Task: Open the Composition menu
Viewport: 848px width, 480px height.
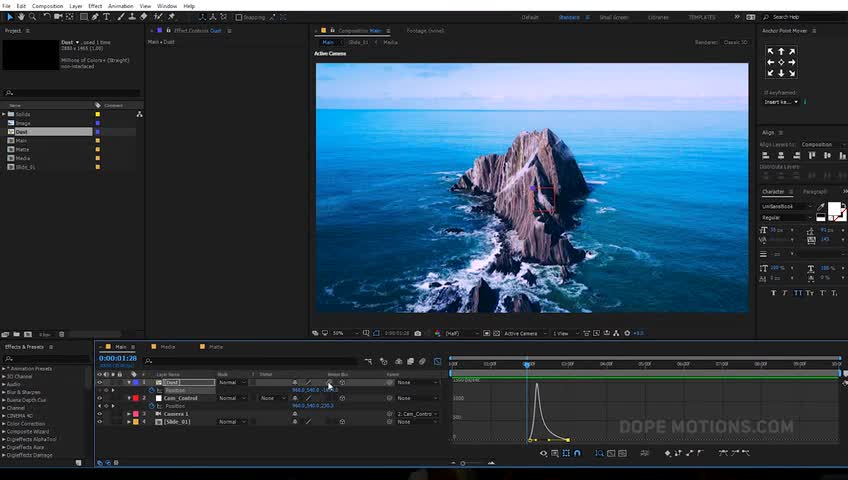Action: (46, 6)
